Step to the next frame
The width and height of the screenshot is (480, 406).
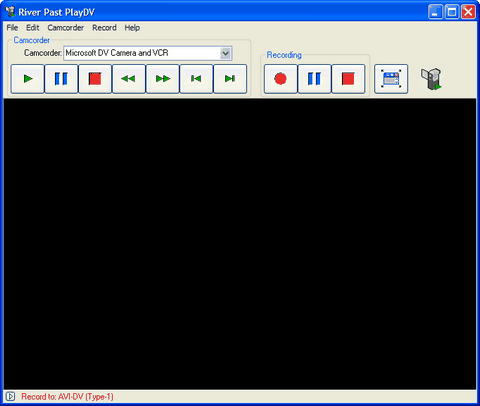pyautogui.click(x=230, y=79)
